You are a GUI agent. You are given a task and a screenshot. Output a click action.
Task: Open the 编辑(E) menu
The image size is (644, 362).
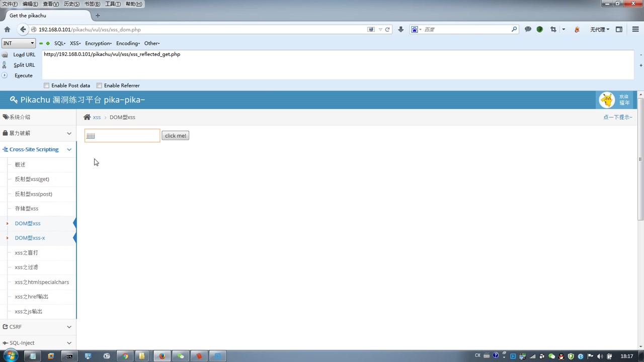[30, 4]
